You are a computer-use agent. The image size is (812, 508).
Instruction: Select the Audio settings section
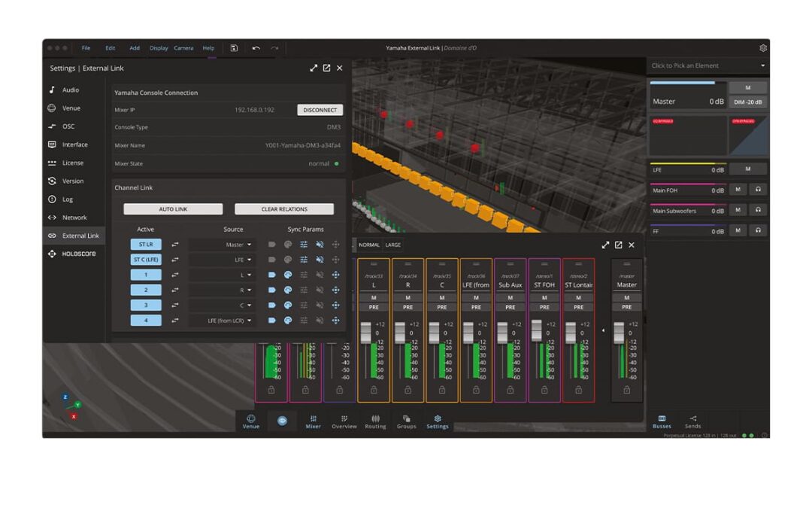(74, 90)
